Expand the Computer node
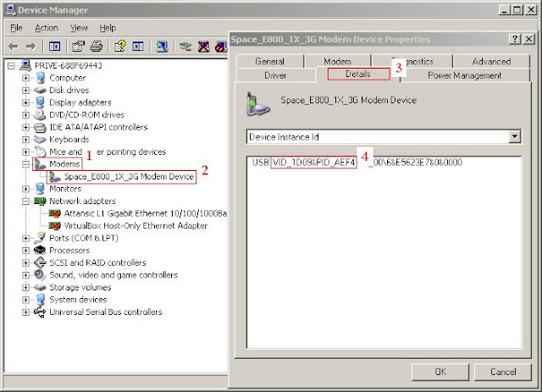 [x=25, y=78]
